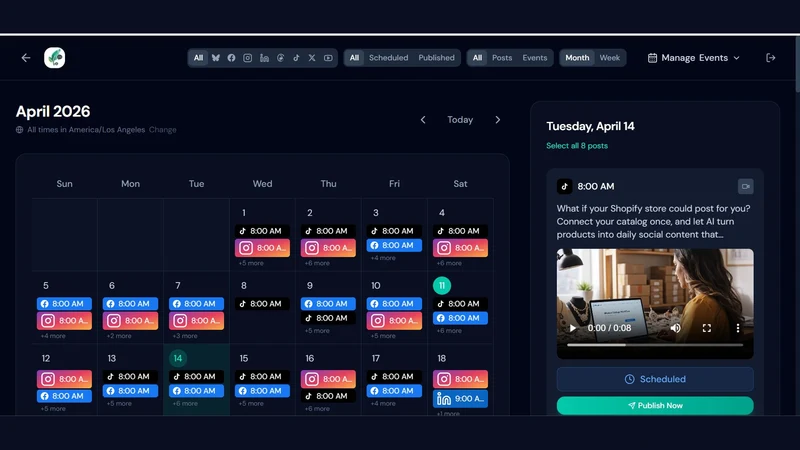The image size is (800, 450).
Task: Select the All platforms filter
Action: coord(198,58)
